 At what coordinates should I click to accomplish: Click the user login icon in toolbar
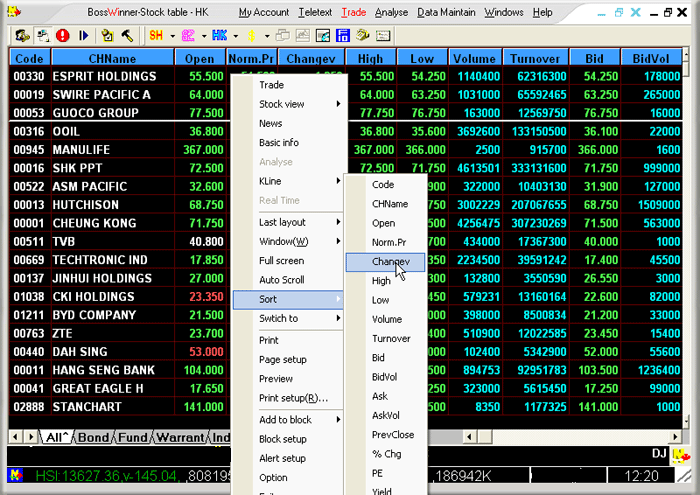[22, 35]
